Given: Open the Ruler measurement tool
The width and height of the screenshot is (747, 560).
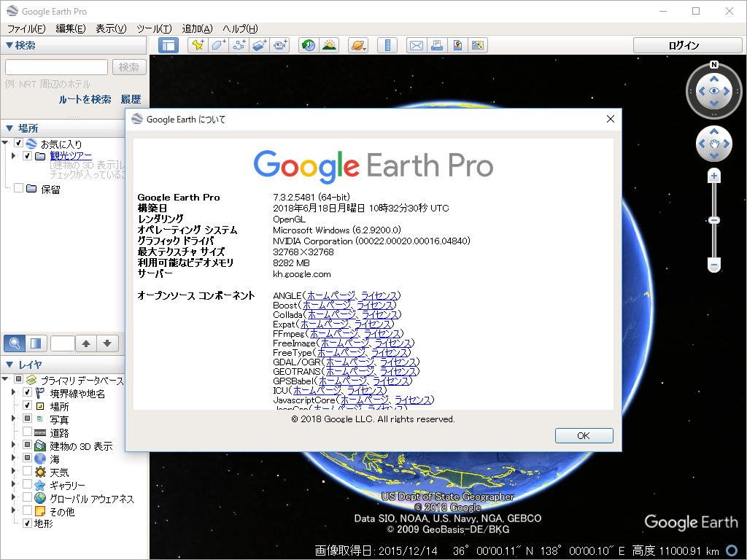Looking at the screenshot, I should pyautogui.click(x=387, y=44).
